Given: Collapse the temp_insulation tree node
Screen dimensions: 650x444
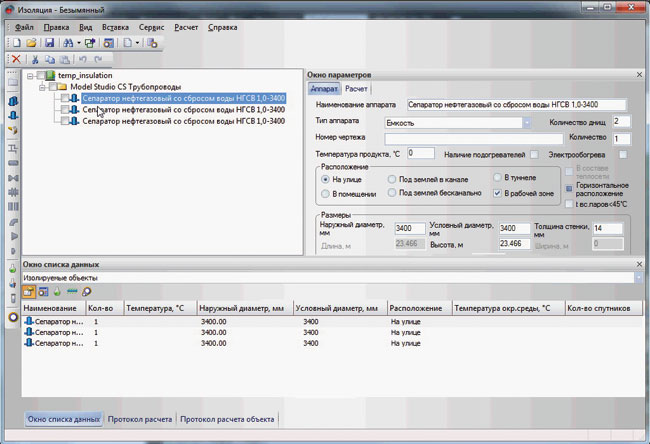Looking at the screenshot, I should [x=33, y=75].
